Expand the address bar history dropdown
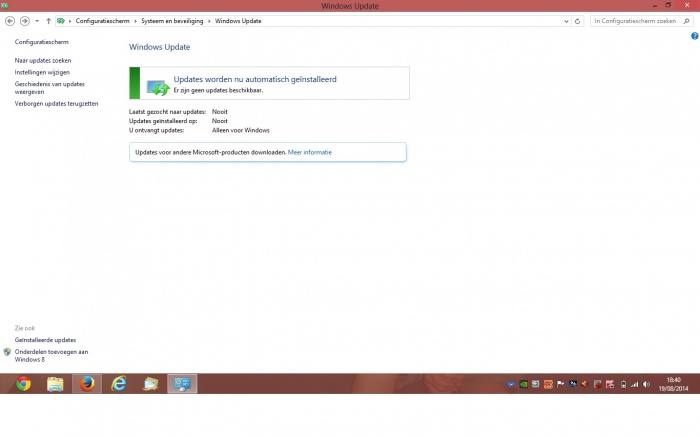This screenshot has width=700, height=437. [x=566, y=21]
